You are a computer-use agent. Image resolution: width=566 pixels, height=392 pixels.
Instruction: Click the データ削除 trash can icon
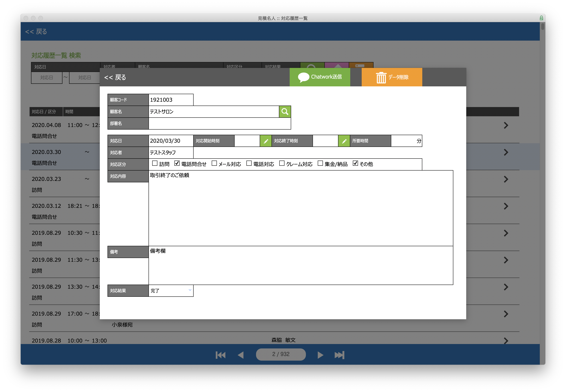point(381,77)
